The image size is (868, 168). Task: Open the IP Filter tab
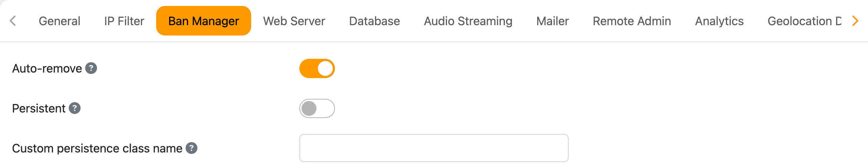click(x=124, y=21)
